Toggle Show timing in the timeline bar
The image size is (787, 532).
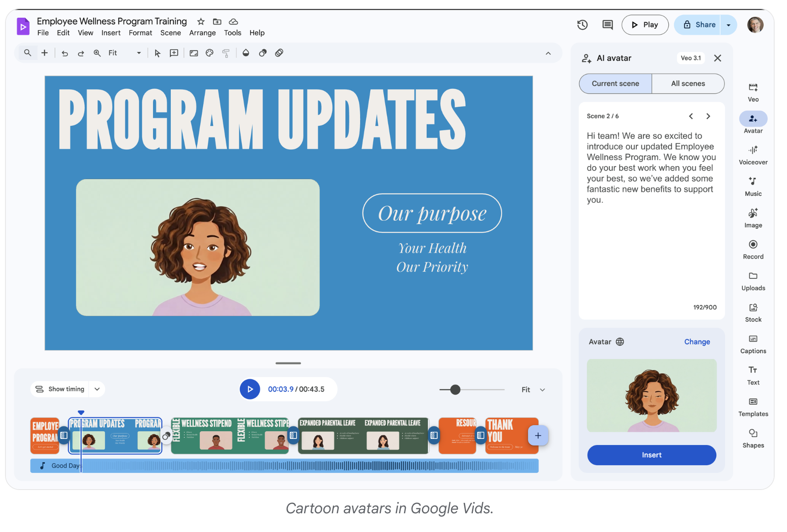62,389
